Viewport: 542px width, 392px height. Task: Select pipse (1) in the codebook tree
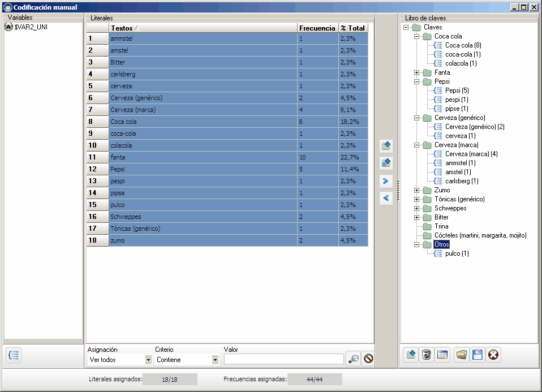tap(457, 109)
